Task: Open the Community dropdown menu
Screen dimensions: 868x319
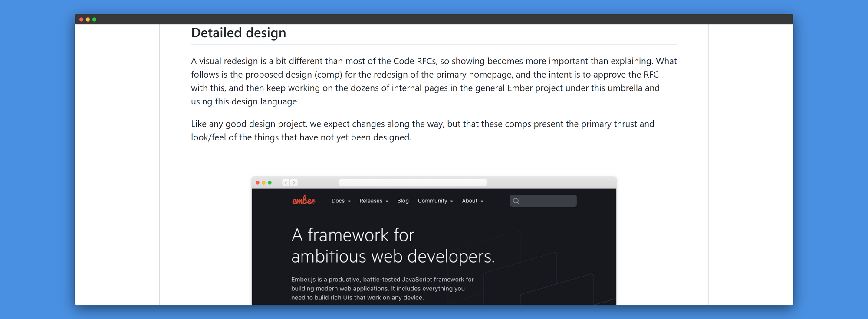Action: [x=435, y=201]
